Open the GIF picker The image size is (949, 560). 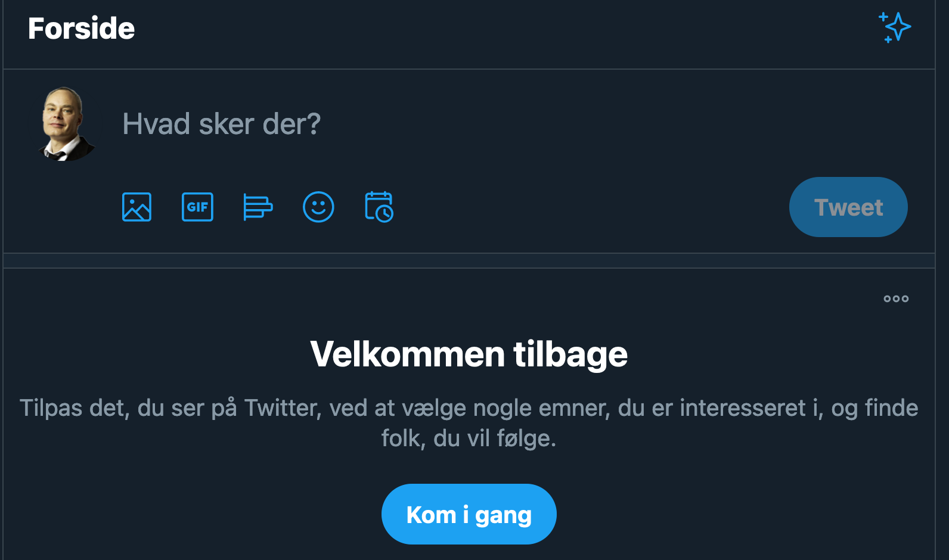(197, 207)
